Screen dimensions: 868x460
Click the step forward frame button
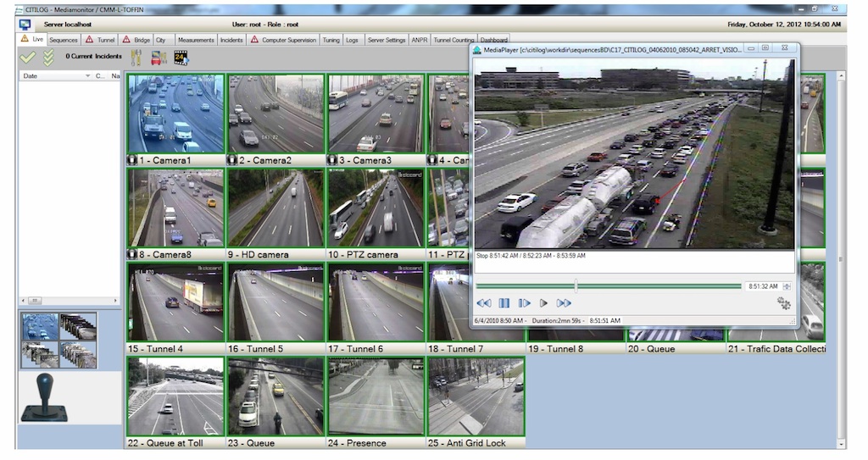[524, 302]
